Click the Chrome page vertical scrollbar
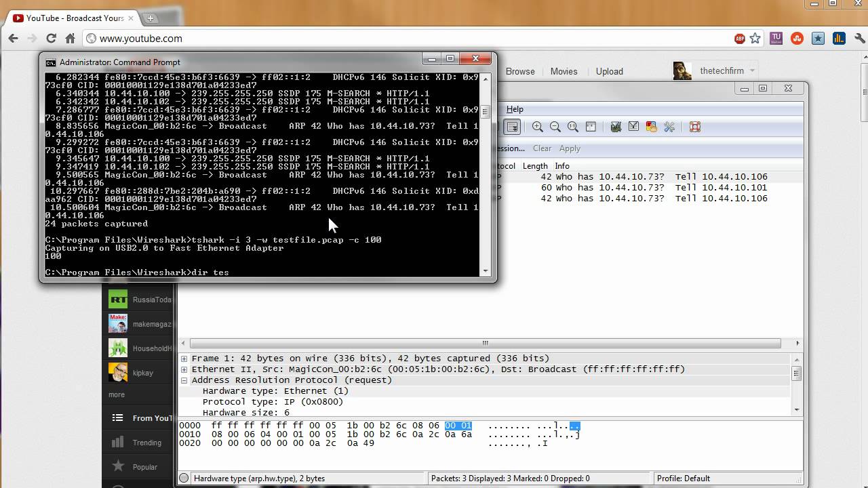This screenshot has height=488, width=868. [x=863, y=271]
